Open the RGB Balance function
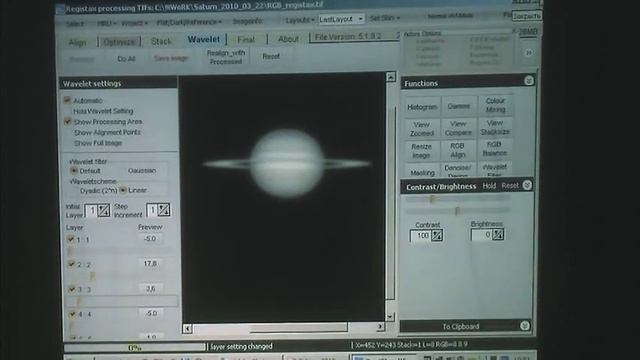Screen dimensions: 640x360 pyautogui.click(x=494, y=149)
